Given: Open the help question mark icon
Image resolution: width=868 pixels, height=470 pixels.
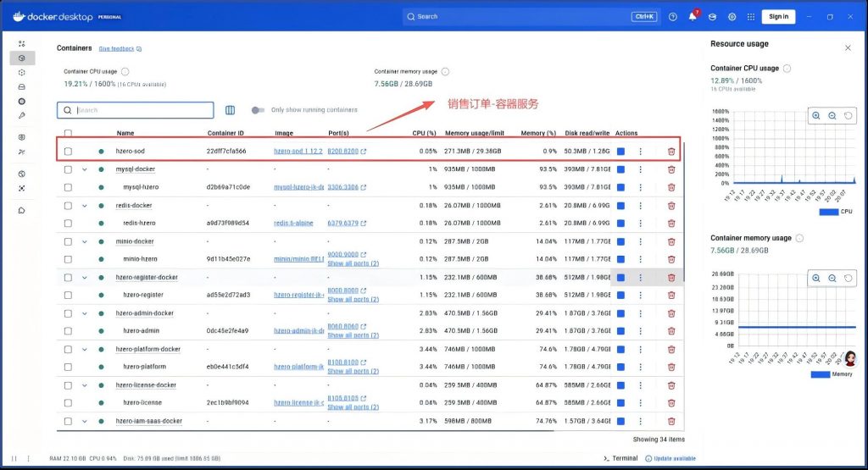Looking at the screenshot, I should (x=673, y=17).
